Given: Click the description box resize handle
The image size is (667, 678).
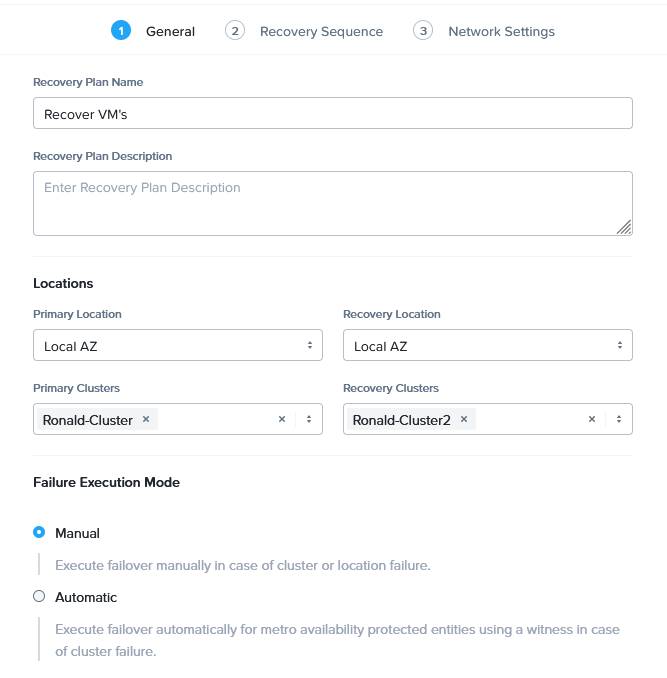Looking at the screenshot, I should [624, 228].
